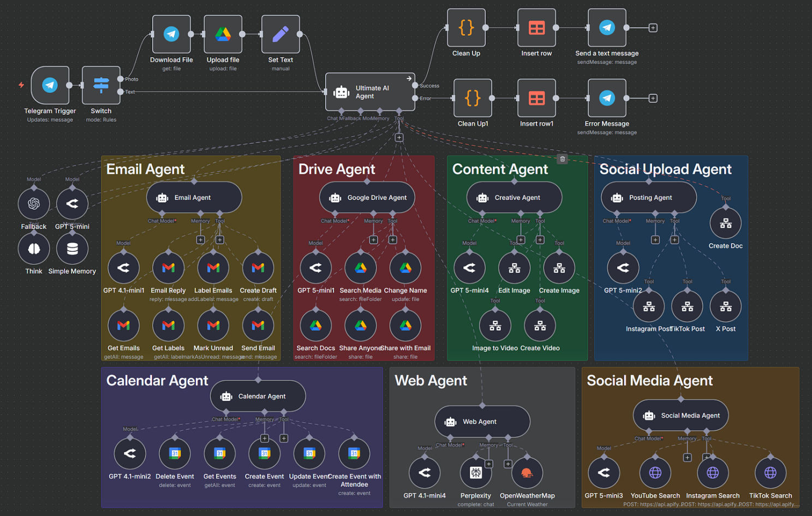
Task: Open the GPT 4.1-mini1 model node
Action: pos(123,268)
